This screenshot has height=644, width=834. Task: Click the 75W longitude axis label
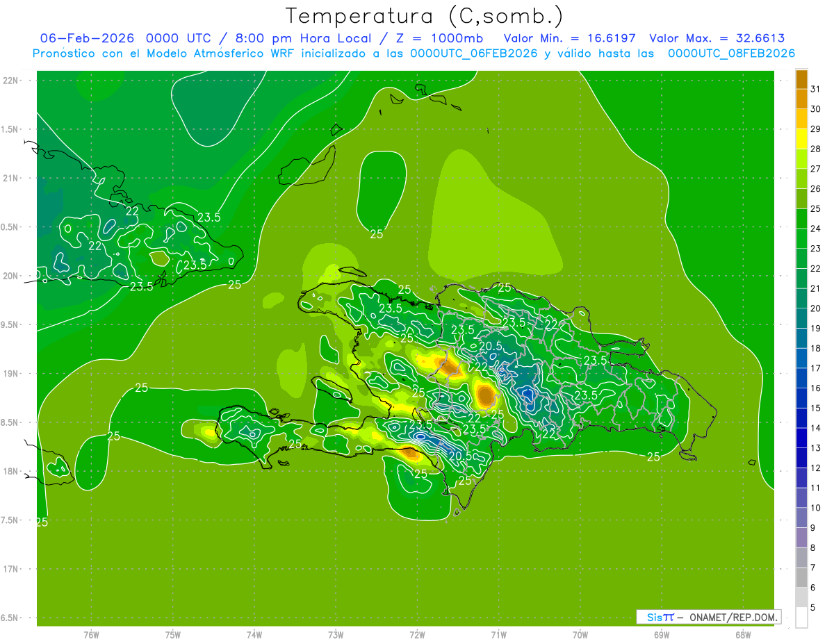(x=173, y=634)
